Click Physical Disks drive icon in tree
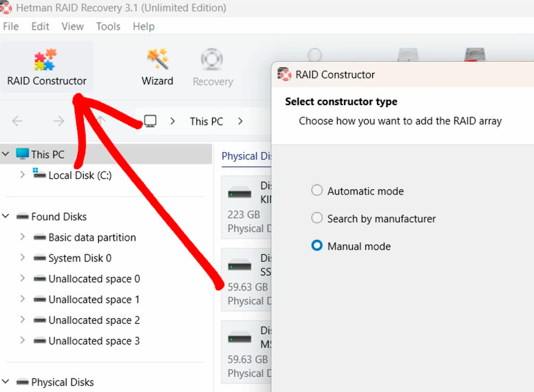The image size is (534, 392). (x=23, y=382)
